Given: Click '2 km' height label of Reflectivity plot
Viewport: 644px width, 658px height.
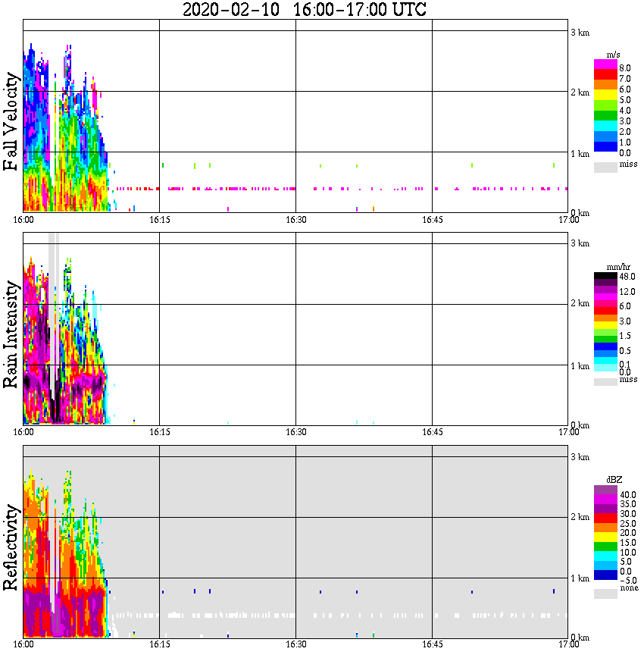Looking at the screenshot, I should (580, 516).
